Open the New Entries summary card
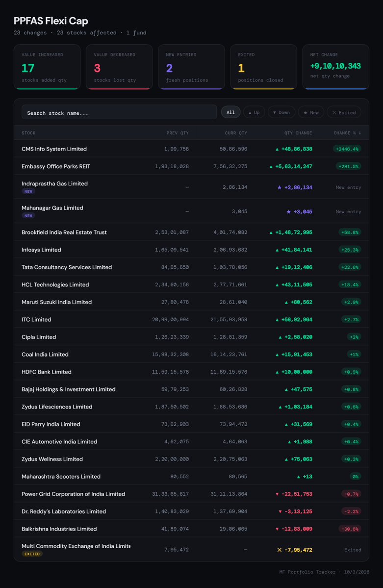383x588 pixels. (191, 67)
